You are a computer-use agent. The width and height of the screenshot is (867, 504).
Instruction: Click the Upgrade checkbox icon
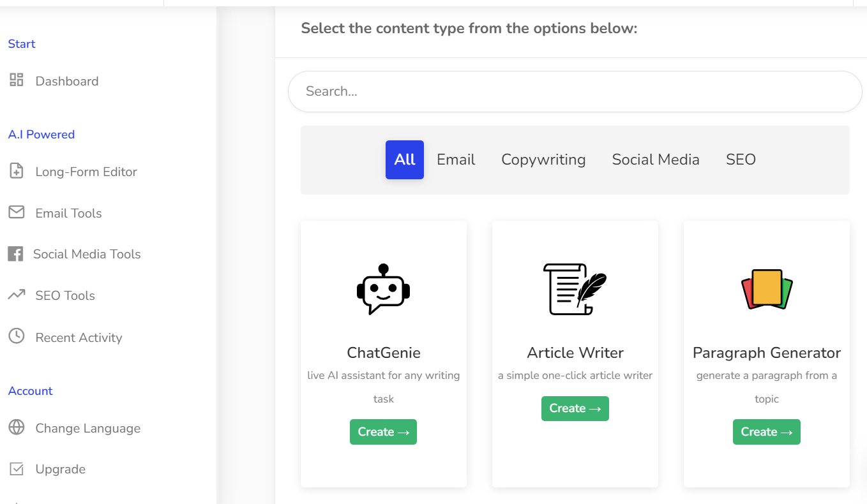[x=17, y=469]
